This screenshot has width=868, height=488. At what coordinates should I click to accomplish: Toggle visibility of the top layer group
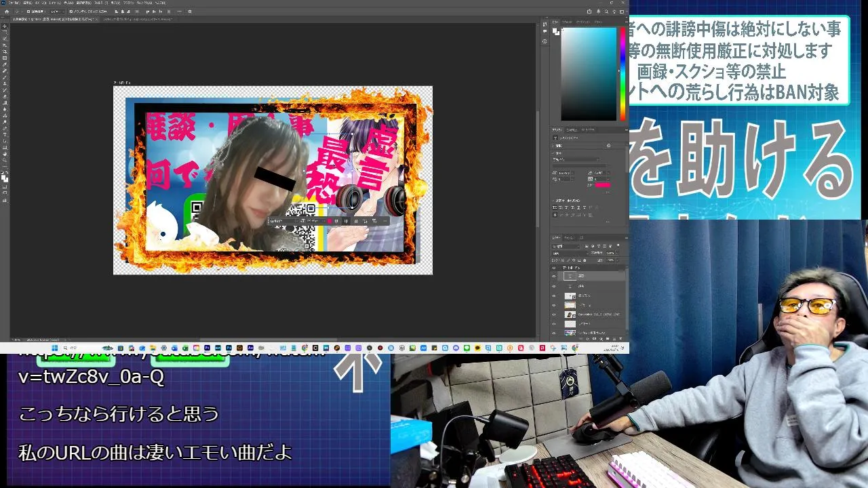553,268
